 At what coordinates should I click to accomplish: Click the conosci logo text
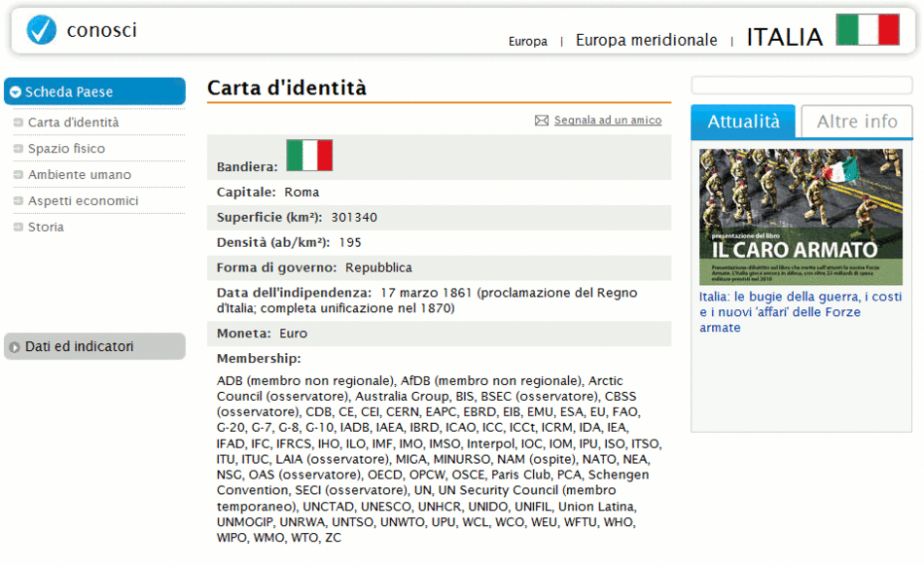(101, 30)
